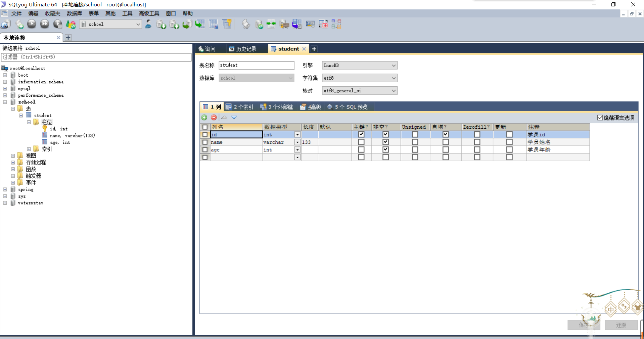
Task: Click the Manage Indexes key icon
Action: pyautogui.click(x=227, y=24)
